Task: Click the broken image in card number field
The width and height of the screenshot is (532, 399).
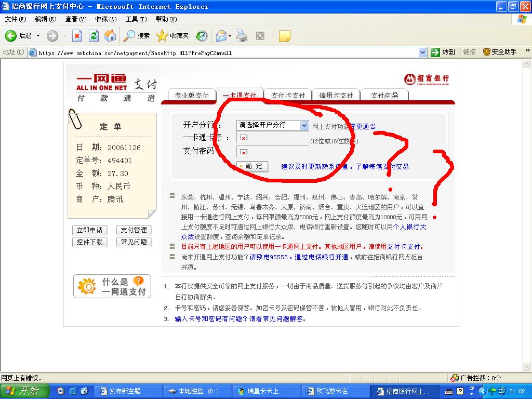Action: coord(244,138)
